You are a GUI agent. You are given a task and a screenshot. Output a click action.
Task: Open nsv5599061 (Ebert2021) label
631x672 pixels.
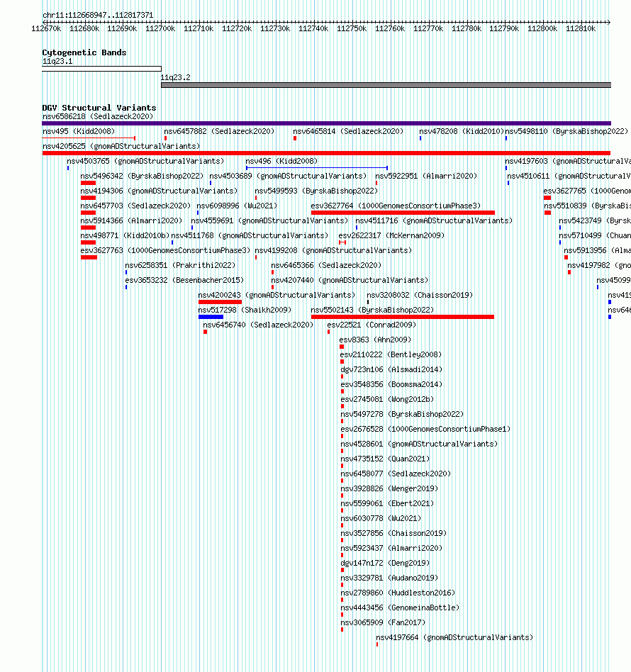387,504
